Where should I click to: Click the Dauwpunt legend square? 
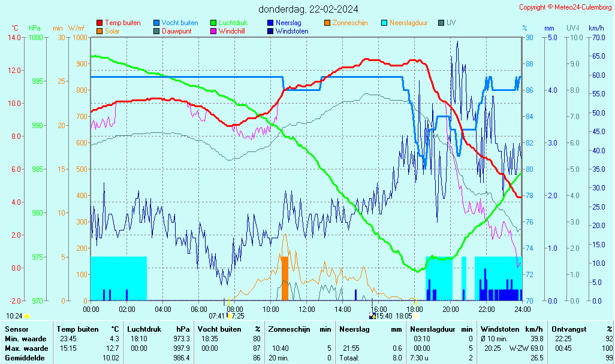[x=156, y=31]
